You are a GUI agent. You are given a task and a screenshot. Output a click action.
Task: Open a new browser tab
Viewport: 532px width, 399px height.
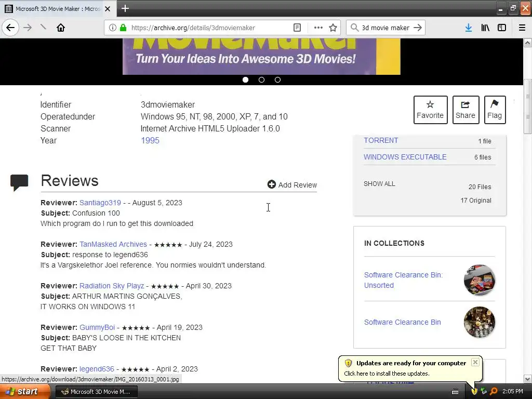pos(125,8)
